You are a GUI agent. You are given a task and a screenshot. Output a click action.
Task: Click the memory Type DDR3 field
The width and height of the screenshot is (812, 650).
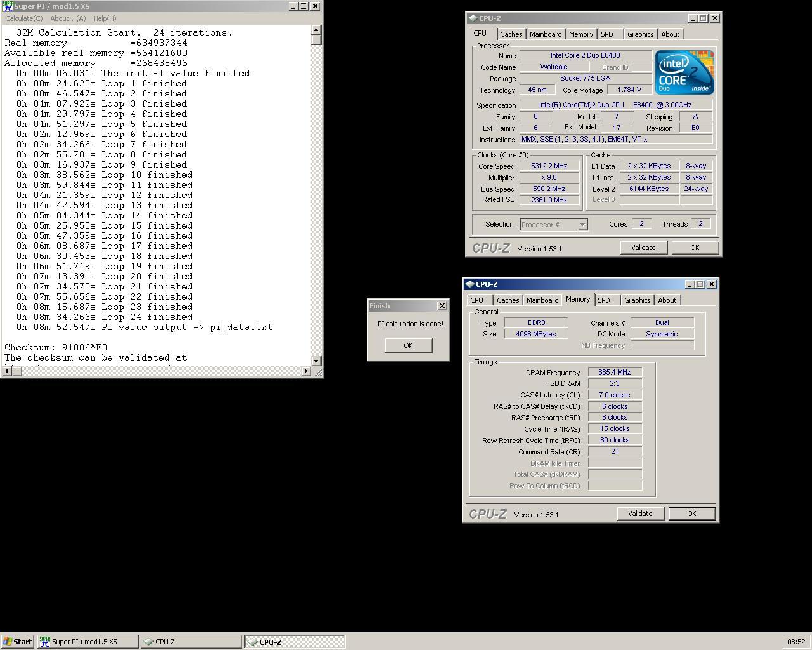536,322
